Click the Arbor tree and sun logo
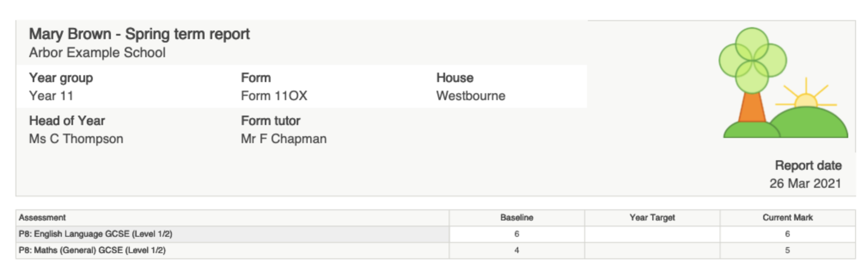The image size is (868, 269). pyautogui.click(x=784, y=84)
